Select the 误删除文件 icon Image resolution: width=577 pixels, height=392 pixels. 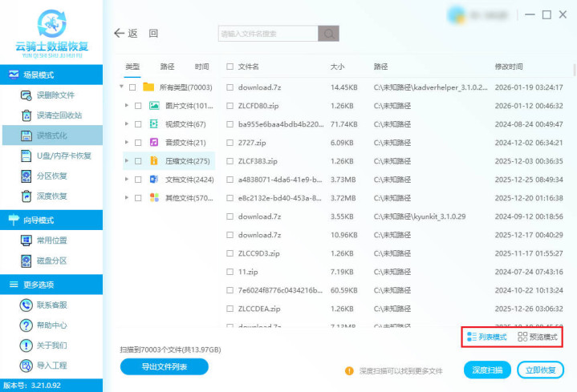tap(26, 95)
